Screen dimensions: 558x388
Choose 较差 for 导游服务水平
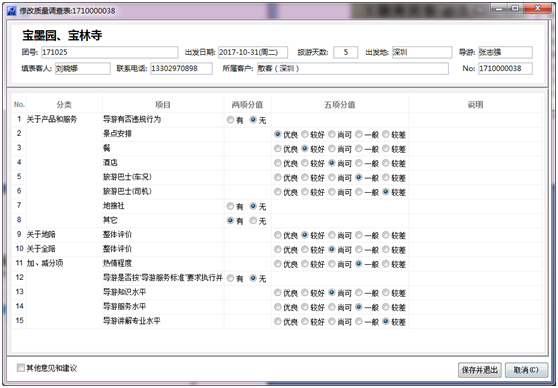tap(386, 307)
